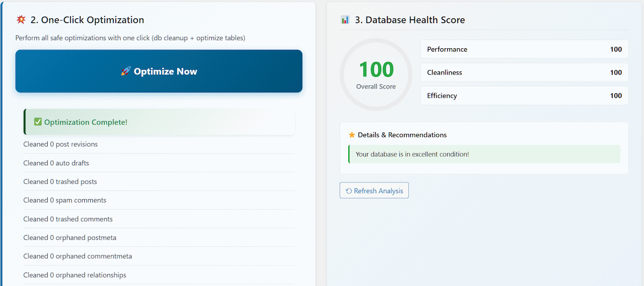Click the Optimize Now button

(x=159, y=71)
